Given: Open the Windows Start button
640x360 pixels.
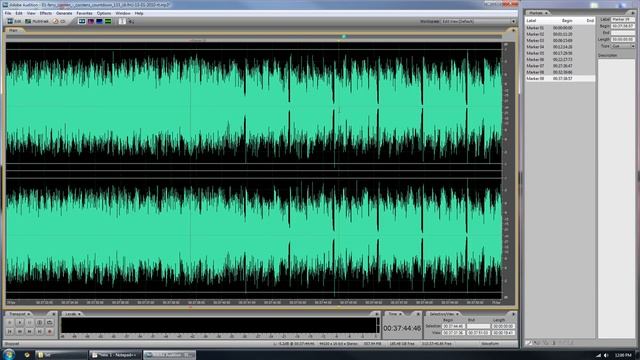Looking at the screenshot, I should click(x=8, y=354).
